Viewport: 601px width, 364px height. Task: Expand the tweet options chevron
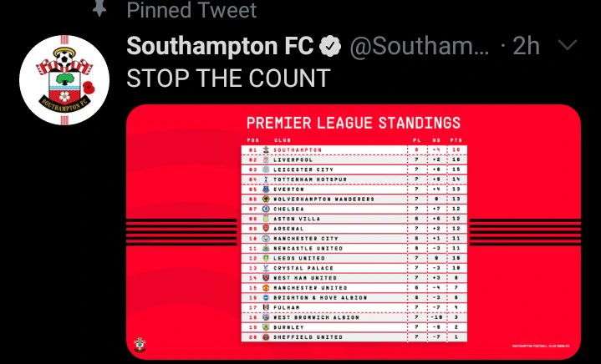(x=568, y=46)
